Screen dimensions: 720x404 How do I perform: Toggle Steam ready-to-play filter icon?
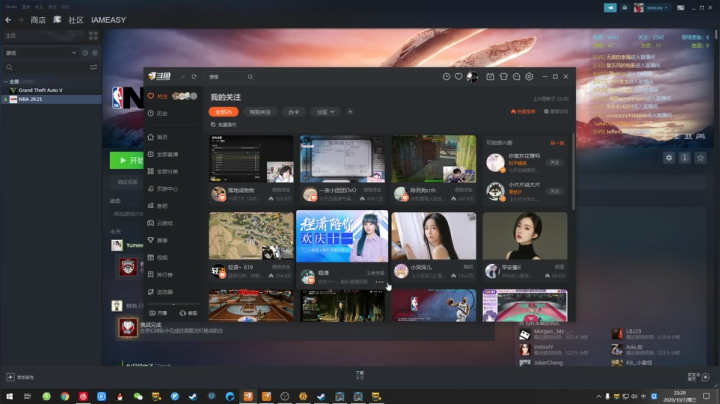click(x=95, y=53)
